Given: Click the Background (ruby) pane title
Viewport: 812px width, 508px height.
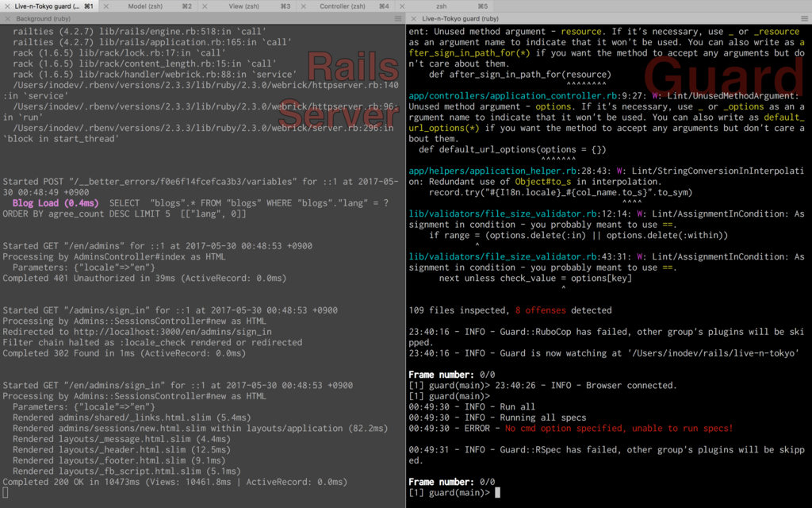Looking at the screenshot, I should [x=43, y=19].
